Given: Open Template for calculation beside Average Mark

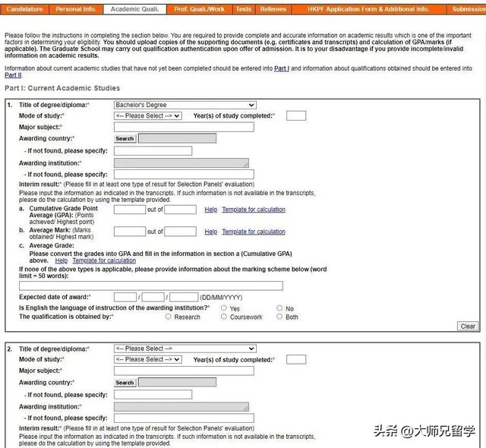Looking at the screenshot, I should 254,232.
